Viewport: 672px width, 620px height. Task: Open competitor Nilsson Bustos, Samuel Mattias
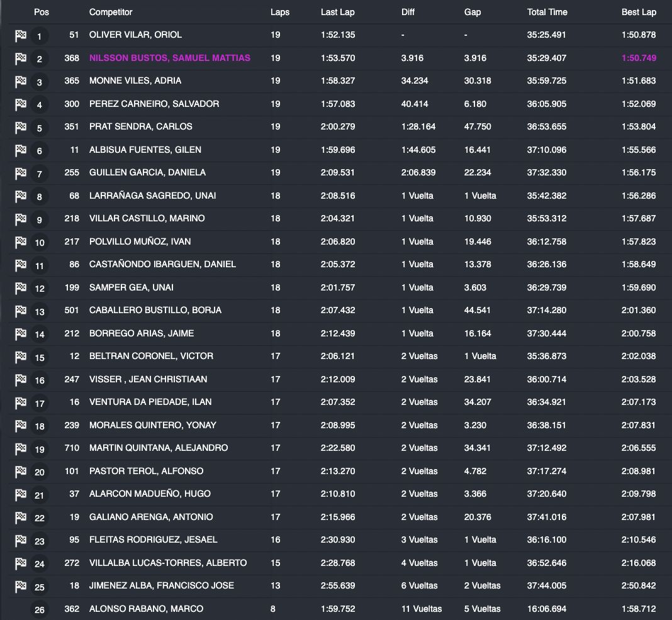[170, 58]
